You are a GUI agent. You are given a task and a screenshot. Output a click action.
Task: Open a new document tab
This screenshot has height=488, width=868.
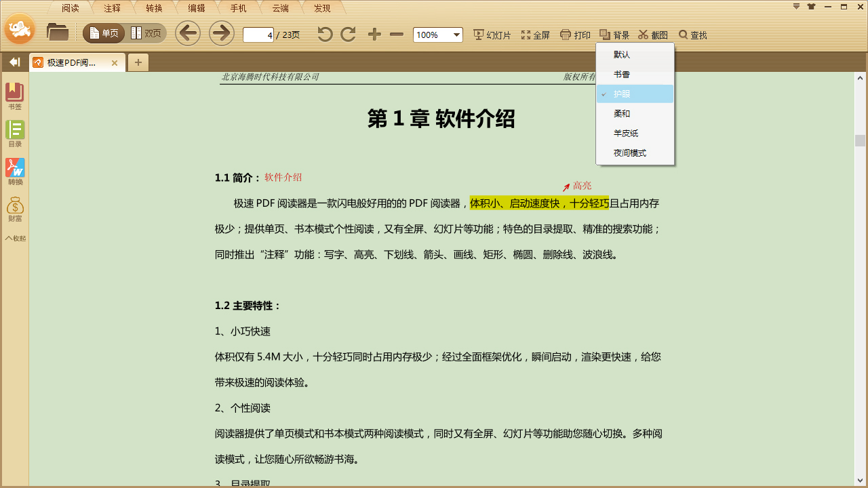(138, 62)
